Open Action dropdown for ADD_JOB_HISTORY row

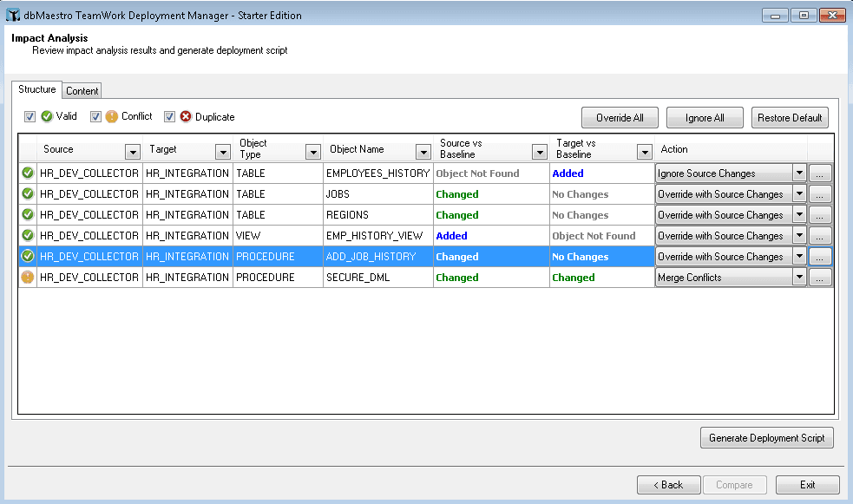[x=799, y=256]
